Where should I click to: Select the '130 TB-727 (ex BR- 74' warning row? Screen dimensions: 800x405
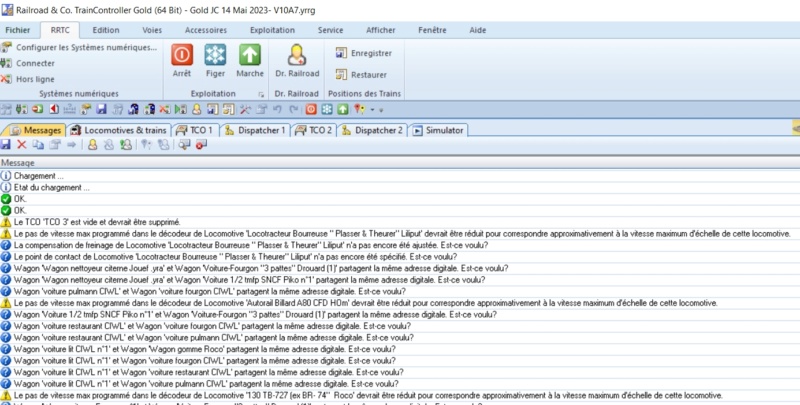click(400, 395)
